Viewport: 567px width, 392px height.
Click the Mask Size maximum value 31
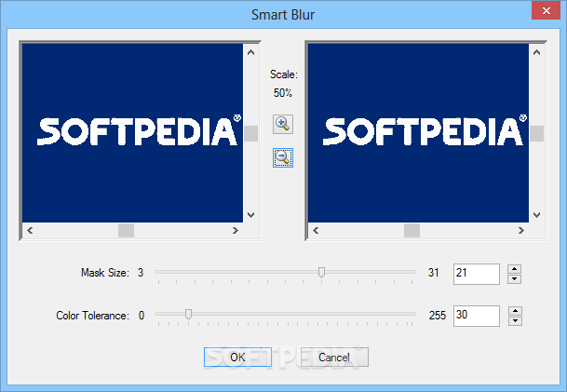(433, 273)
